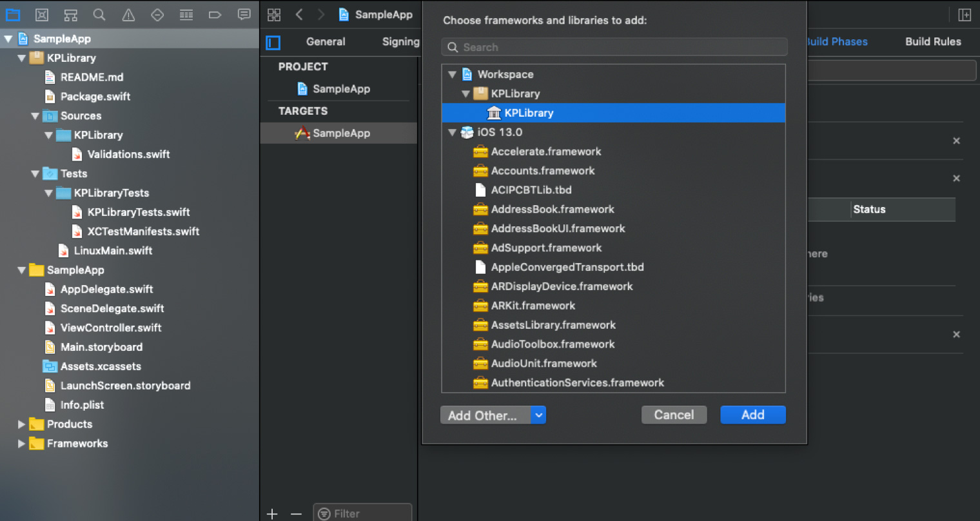This screenshot has width=980, height=521.
Task: Toggle the targets list sidebar icon
Action: point(273,43)
